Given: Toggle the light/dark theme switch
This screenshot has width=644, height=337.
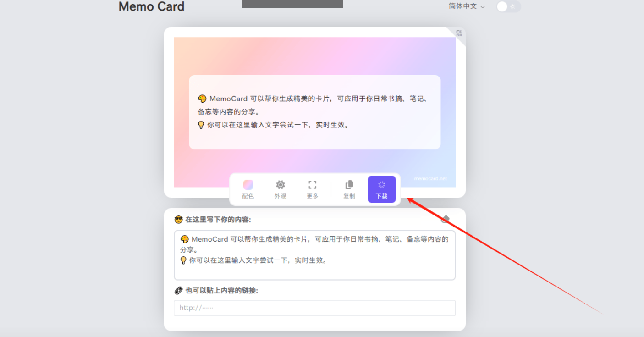Looking at the screenshot, I should [x=508, y=6].
